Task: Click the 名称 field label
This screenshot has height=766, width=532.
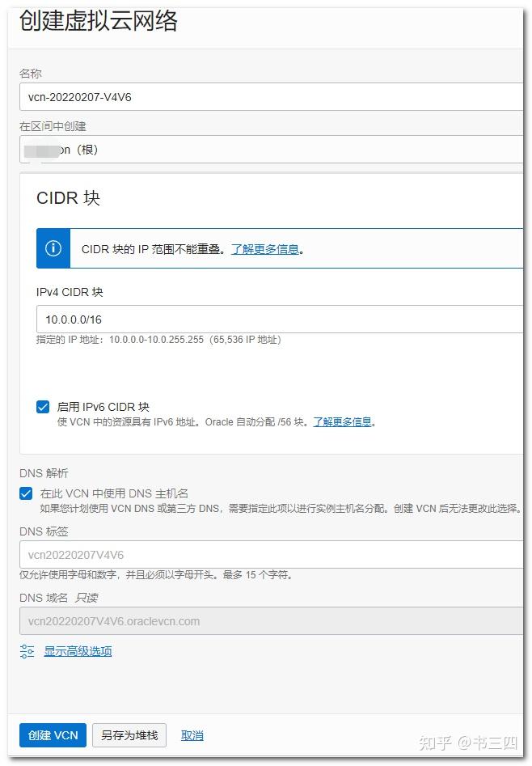Action: tap(31, 74)
